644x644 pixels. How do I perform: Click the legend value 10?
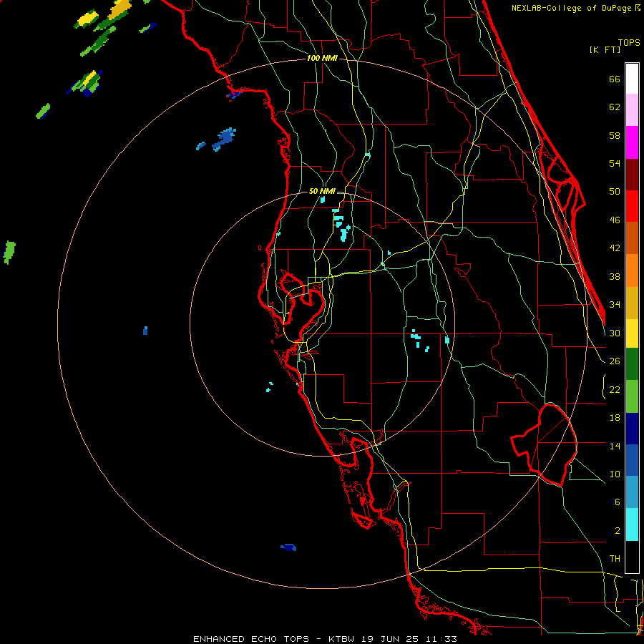pyautogui.click(x=615, y=474)
